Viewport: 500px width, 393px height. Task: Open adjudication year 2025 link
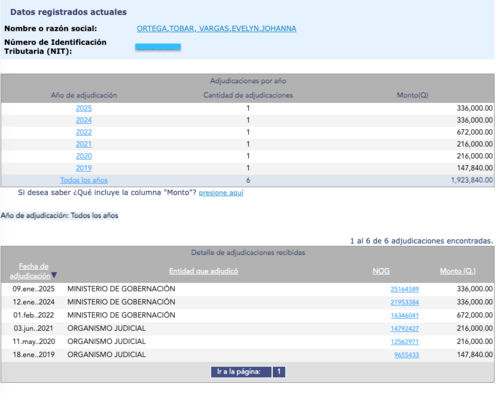(x=84, y=108)
